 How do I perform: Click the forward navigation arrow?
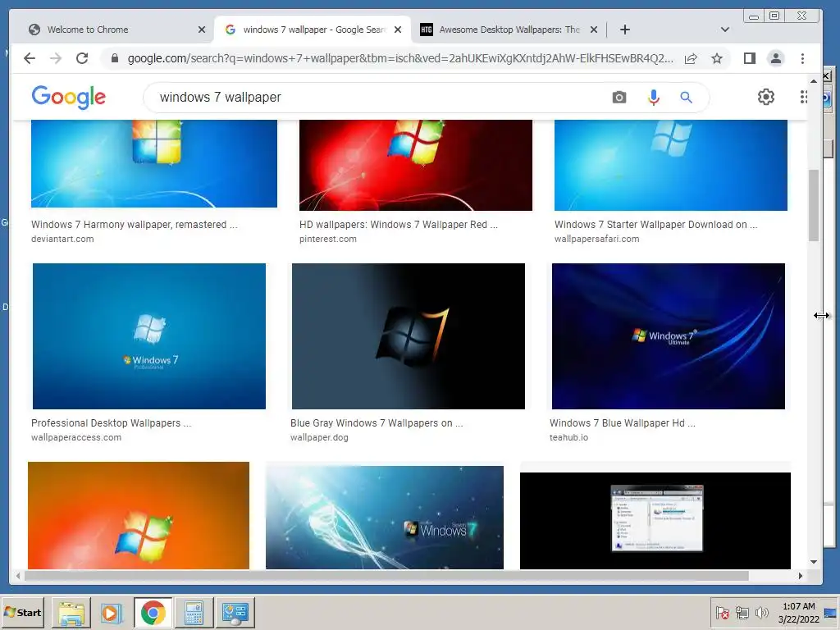[56, 58]
